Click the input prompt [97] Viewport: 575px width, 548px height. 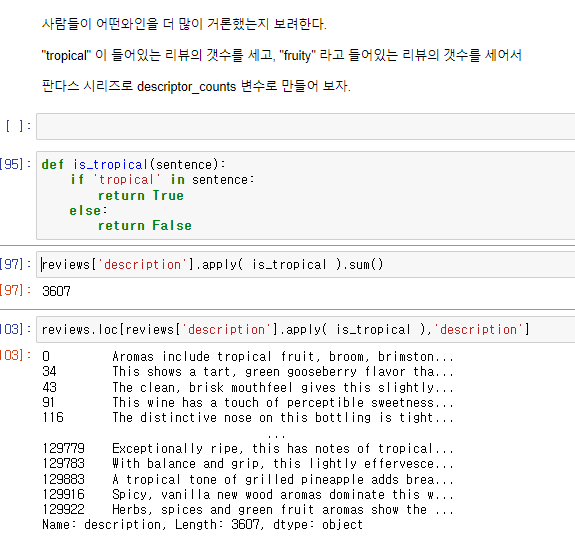(x=15, y=264)
